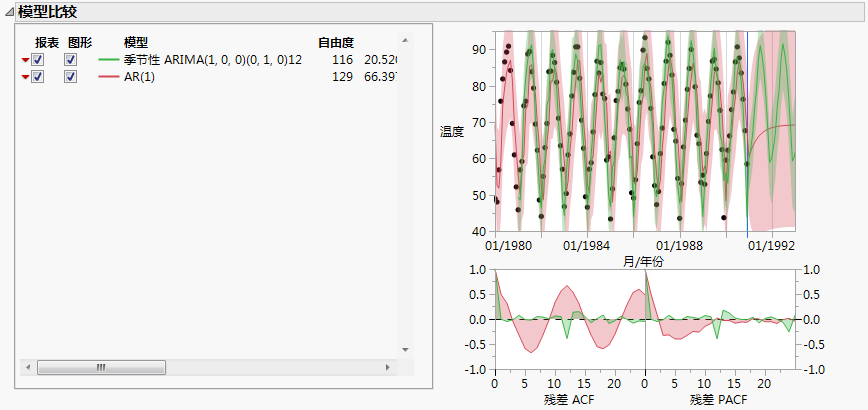Click the 66.39 value in AR(1) row
The image size is (868, 410).
(x=381, y=77)
